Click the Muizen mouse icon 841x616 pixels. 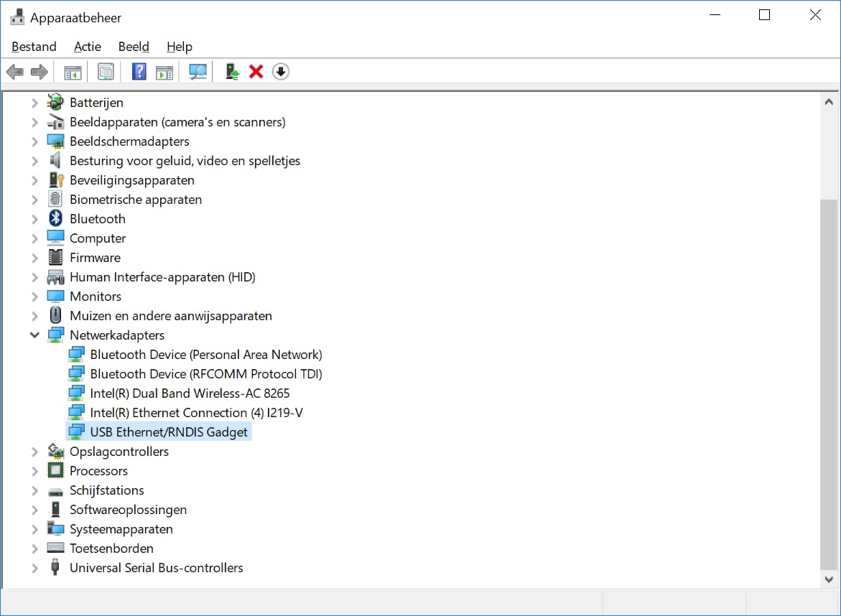tap(55, 314)
